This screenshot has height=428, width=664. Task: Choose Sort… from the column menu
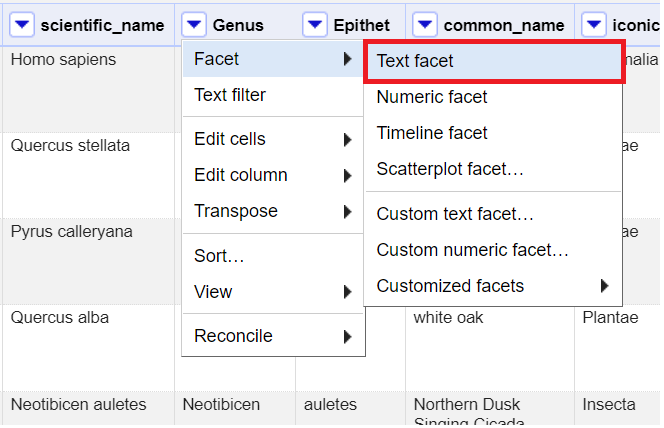[x=273, y=256]
